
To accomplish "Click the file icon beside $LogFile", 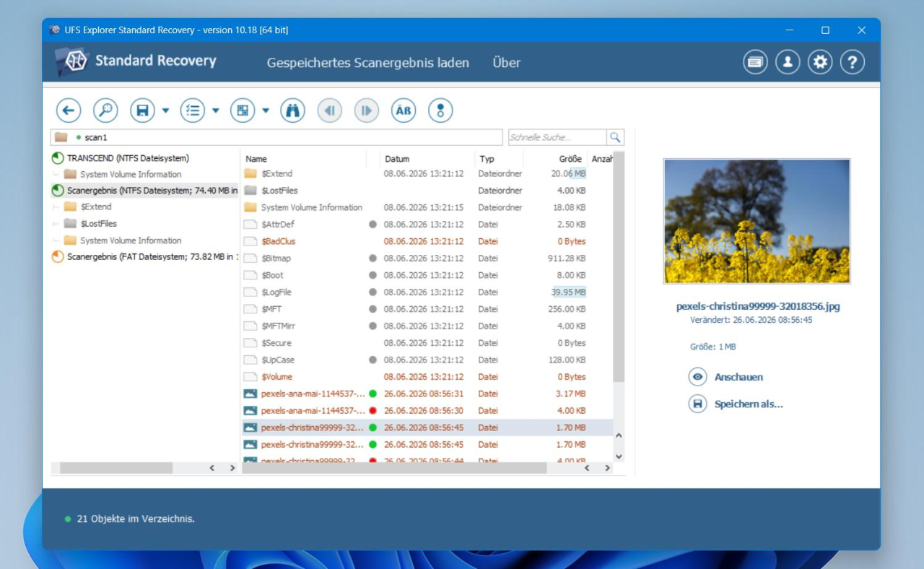I will pos(250,292).
